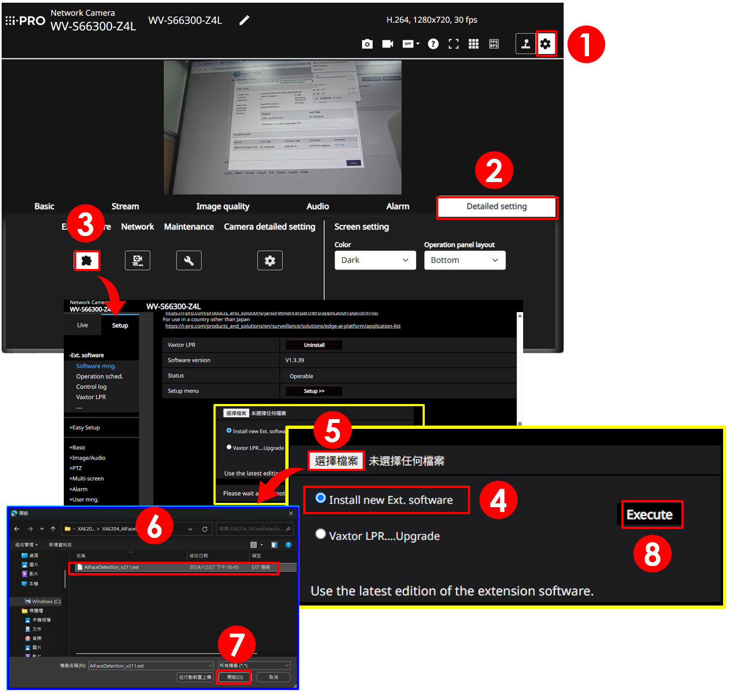The image size is (749, 700).
Task: Go up one folder in the file dialog
Action: point(53,529)
